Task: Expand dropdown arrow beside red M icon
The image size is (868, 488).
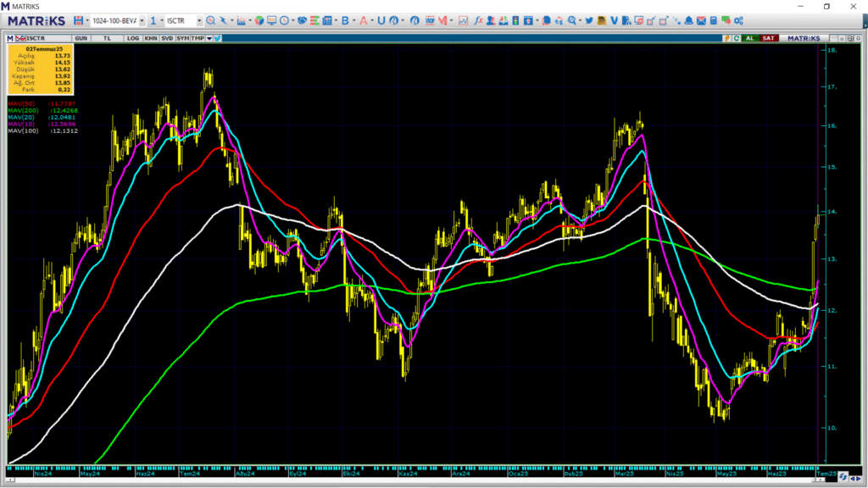Action: [451, 20]
